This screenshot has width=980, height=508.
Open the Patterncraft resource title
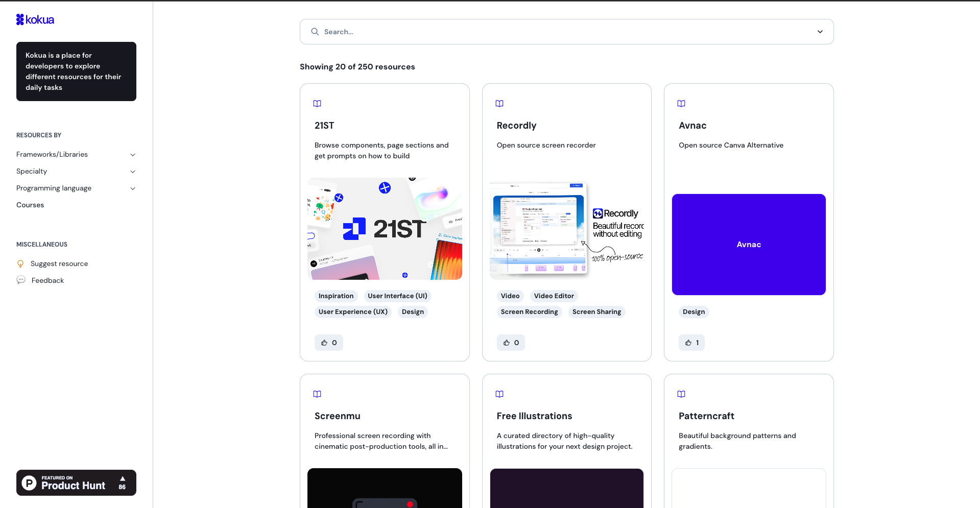point(706,416)
